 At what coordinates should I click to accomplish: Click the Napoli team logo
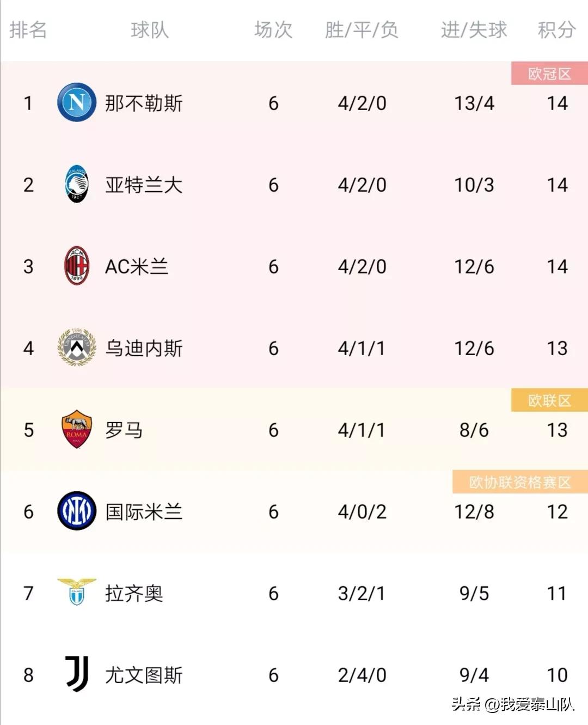77,102
